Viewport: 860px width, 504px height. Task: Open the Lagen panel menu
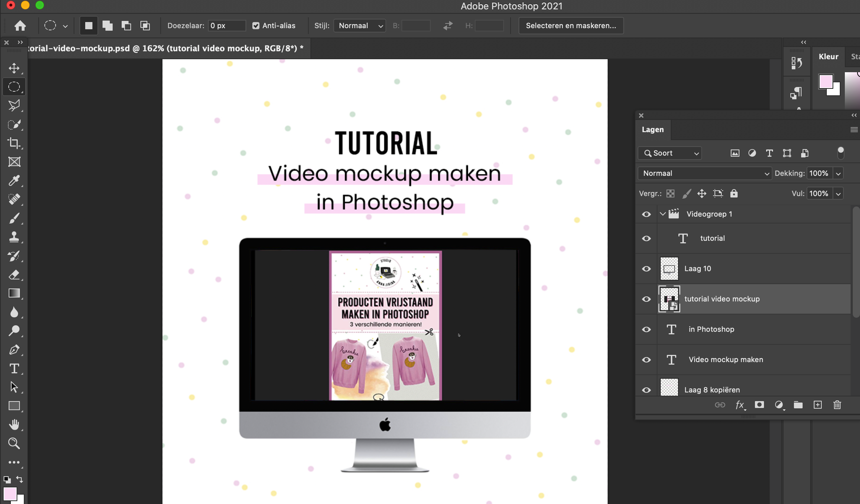[854, 130]
